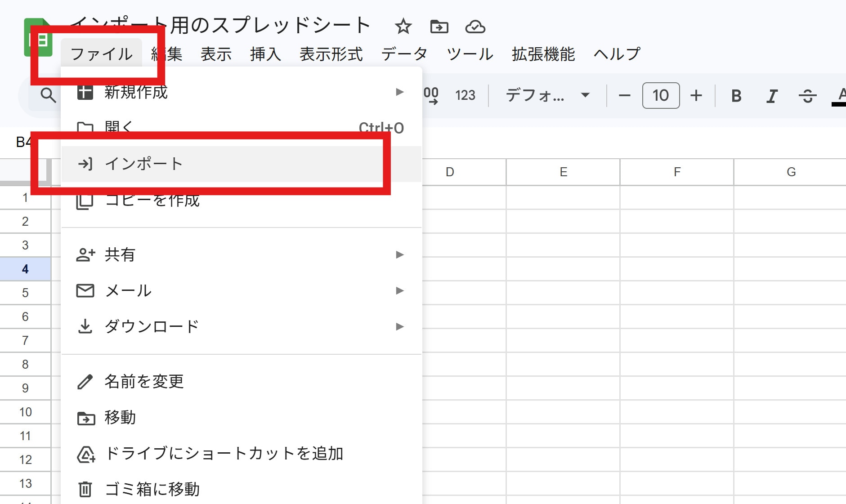Screen dimensions: 846x504
Task: Open the text color picker
Action: point(840,96)
